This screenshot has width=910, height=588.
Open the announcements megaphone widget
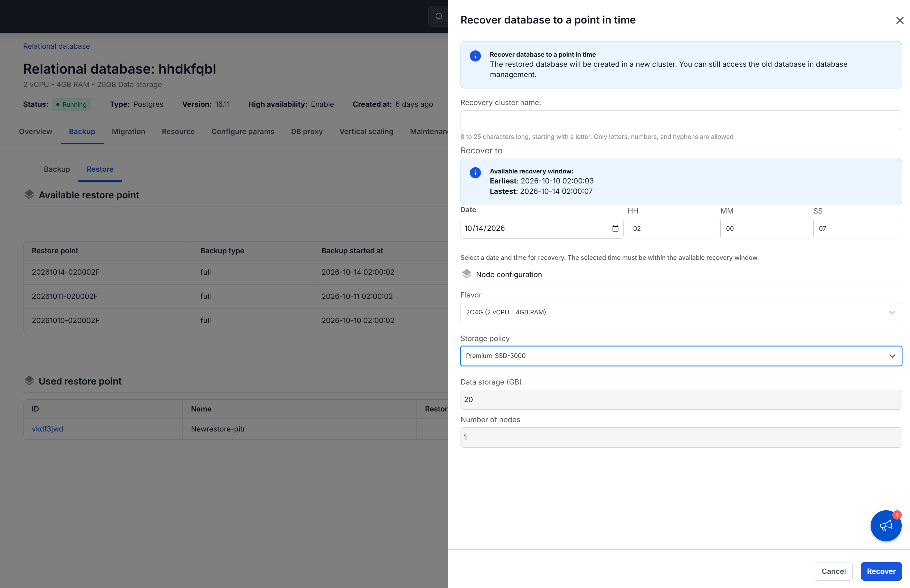pos(885,526)
